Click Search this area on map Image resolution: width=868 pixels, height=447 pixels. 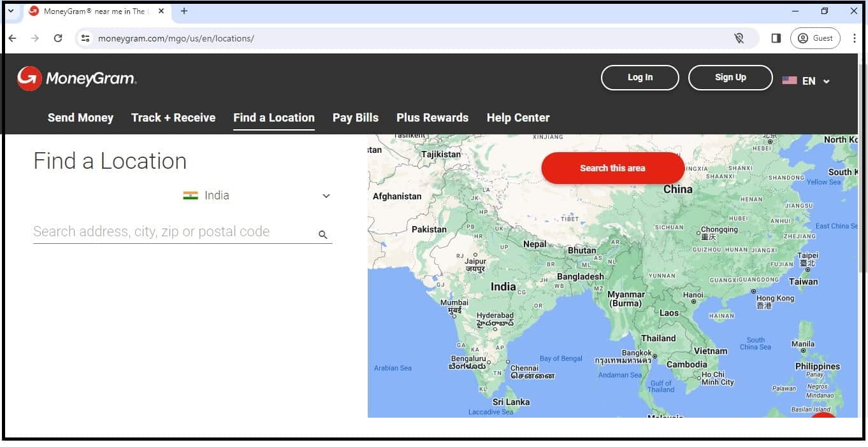(x=612, y=168)
